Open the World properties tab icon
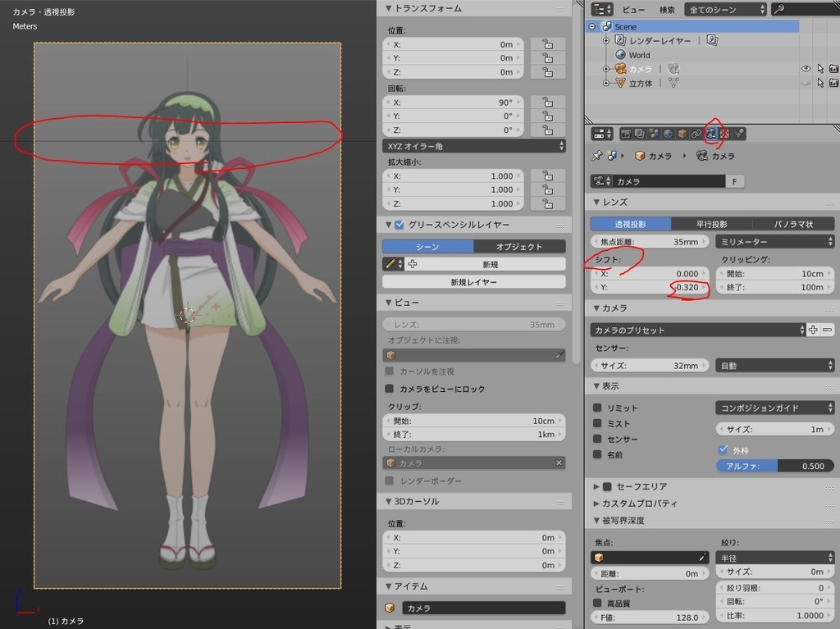 click(668, 134)
